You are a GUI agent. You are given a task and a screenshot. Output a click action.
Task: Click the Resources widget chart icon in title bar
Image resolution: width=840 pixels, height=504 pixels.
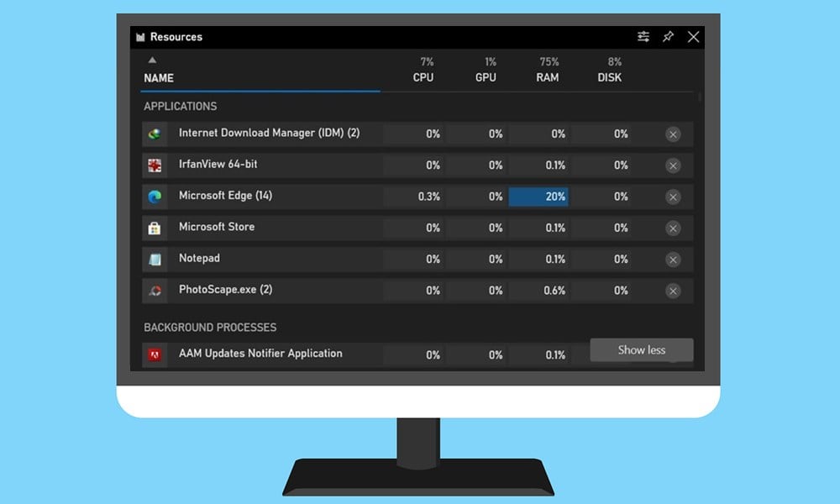pyautogui.click(x=140, y=37)
